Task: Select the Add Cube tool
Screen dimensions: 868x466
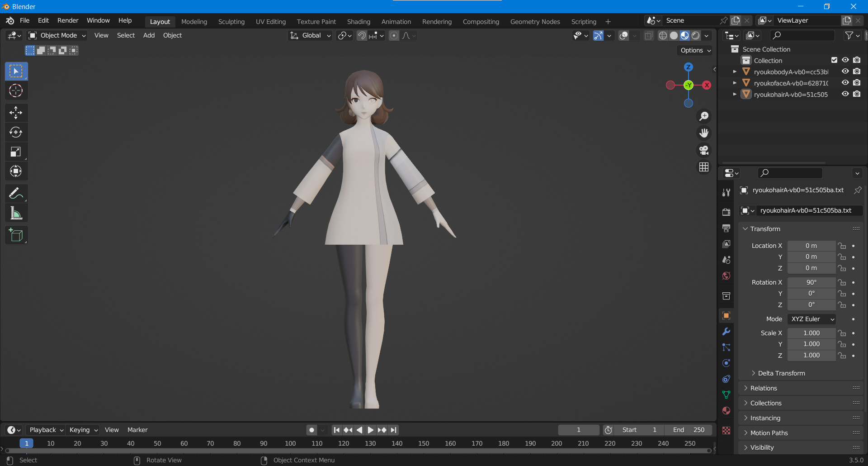Action: [x=16, y=235]
